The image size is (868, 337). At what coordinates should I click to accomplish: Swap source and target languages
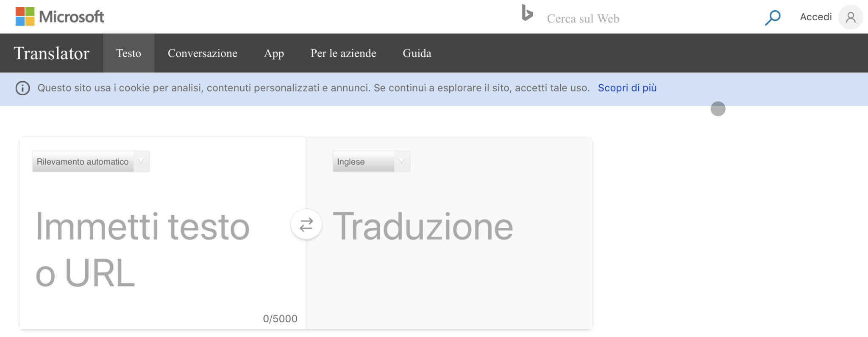tap(306, 224)
